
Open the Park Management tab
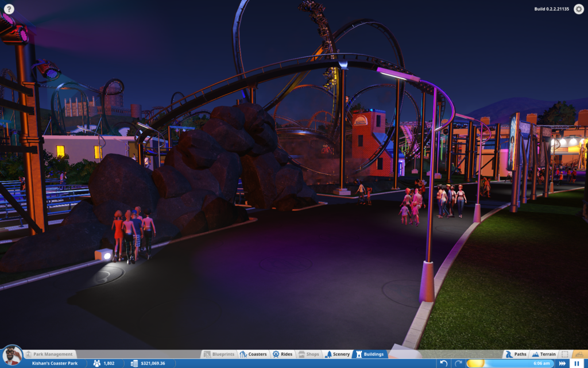coord(49,354)
